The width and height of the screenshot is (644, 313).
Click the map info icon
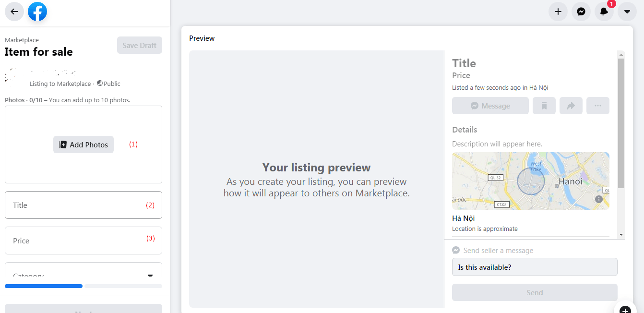click(599, 199)
